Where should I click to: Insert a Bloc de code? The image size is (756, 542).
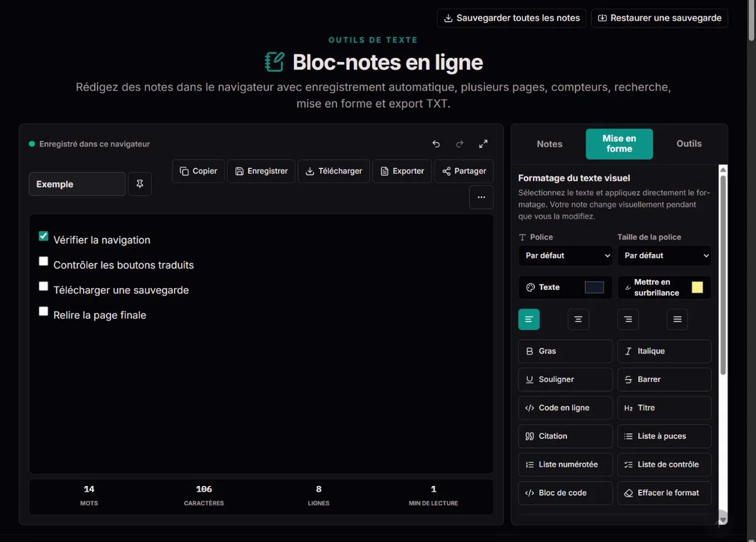point(565,493)
